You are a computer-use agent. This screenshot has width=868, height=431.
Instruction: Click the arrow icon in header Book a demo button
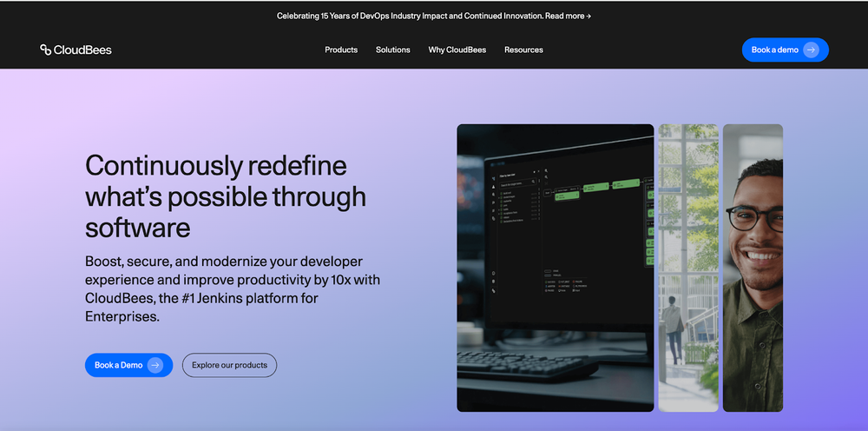tap(811, 50)
